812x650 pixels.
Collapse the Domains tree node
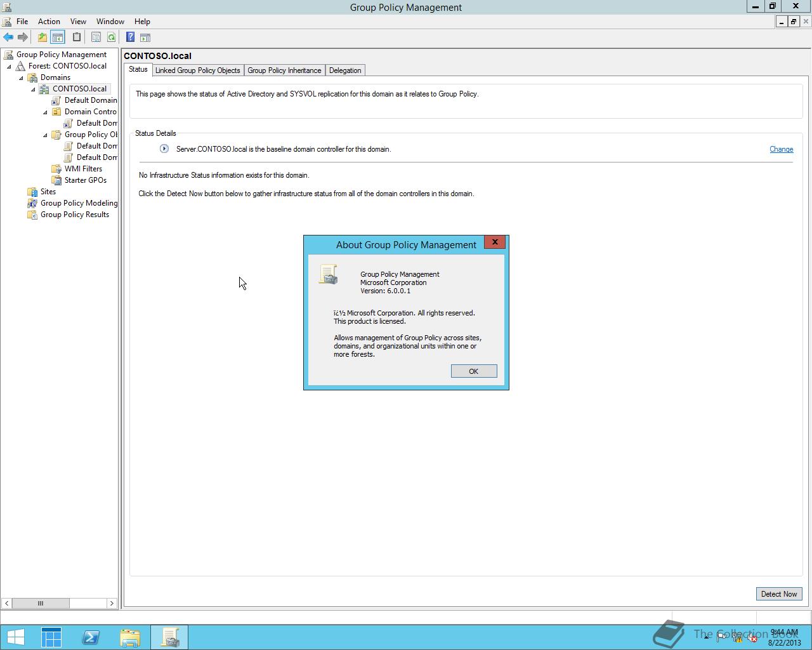click(x=22, y=77)
